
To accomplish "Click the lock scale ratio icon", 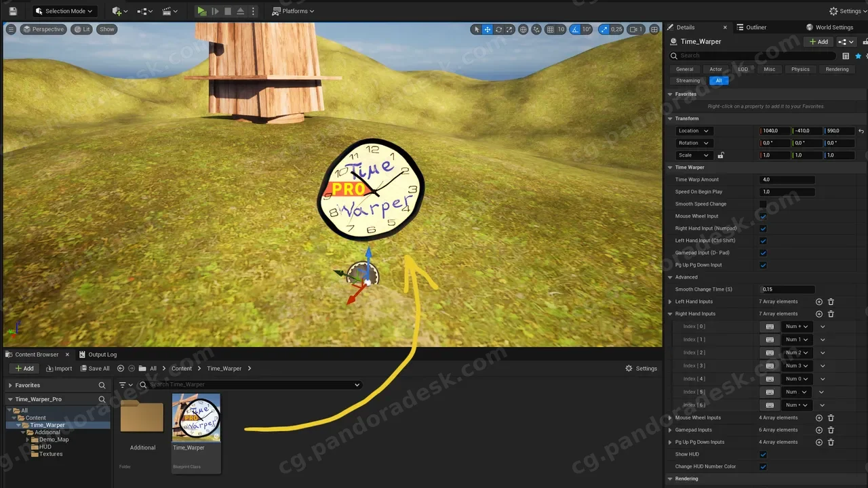I will tap(721, 155).
